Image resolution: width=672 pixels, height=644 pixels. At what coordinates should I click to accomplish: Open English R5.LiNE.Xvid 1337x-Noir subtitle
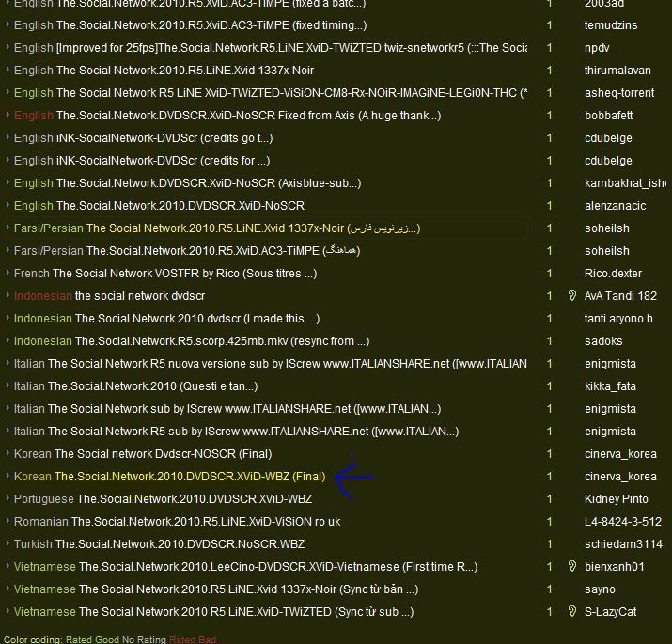(x=164, y=71)
